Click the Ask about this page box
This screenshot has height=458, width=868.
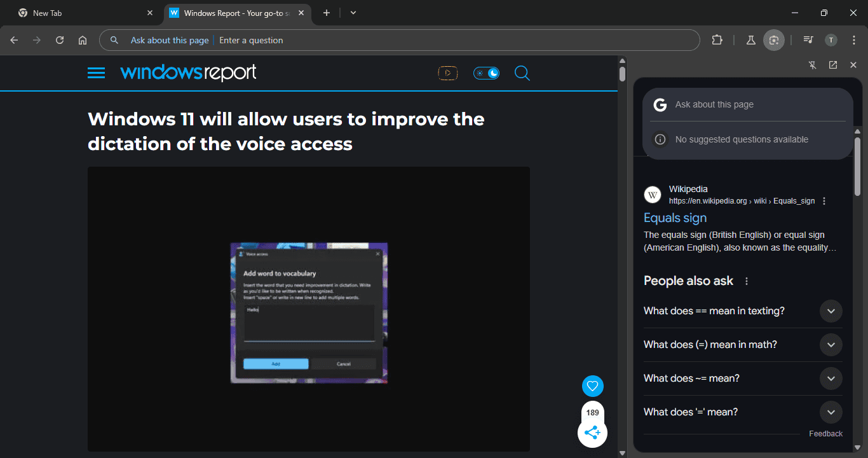[x=748, y=104]
